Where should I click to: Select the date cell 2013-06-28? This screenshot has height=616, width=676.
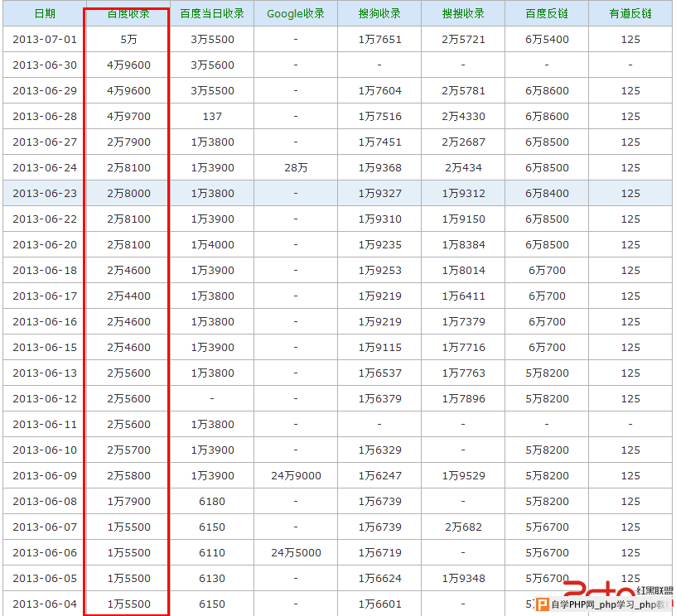[x=45, y=116]
